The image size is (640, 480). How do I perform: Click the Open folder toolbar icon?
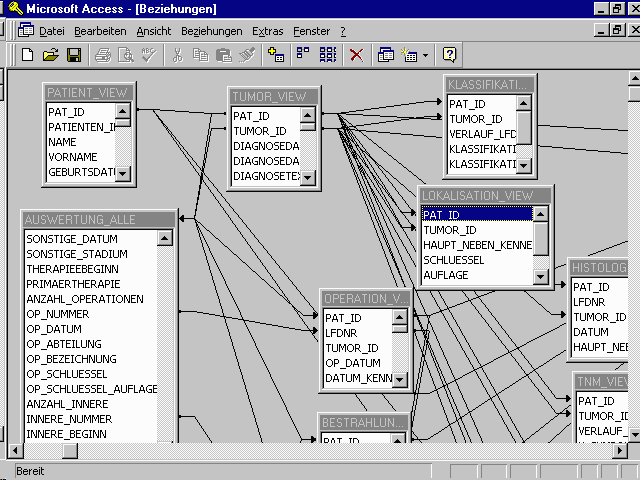(x=50, y=55)
